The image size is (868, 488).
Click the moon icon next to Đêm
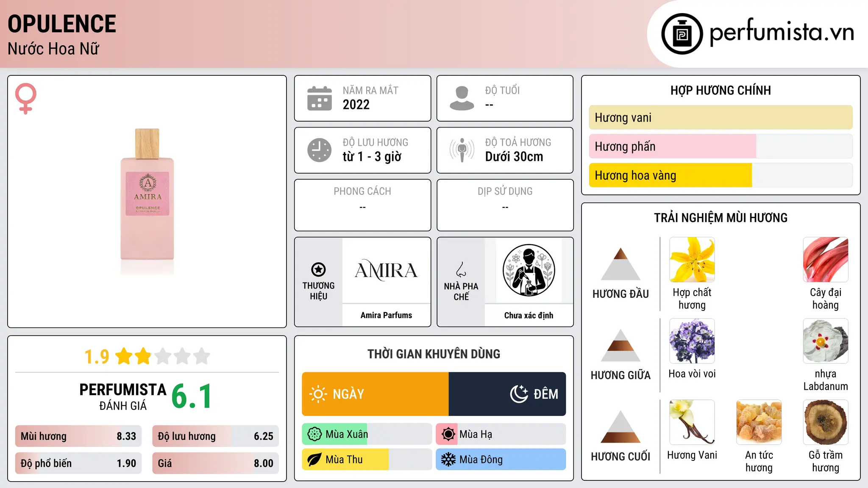[x=519, y=394]
